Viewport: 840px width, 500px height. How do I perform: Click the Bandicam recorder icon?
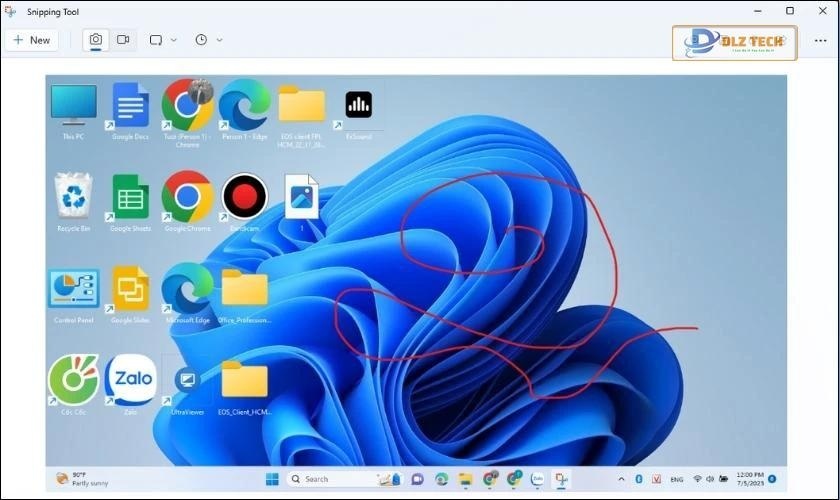[244, 196]
